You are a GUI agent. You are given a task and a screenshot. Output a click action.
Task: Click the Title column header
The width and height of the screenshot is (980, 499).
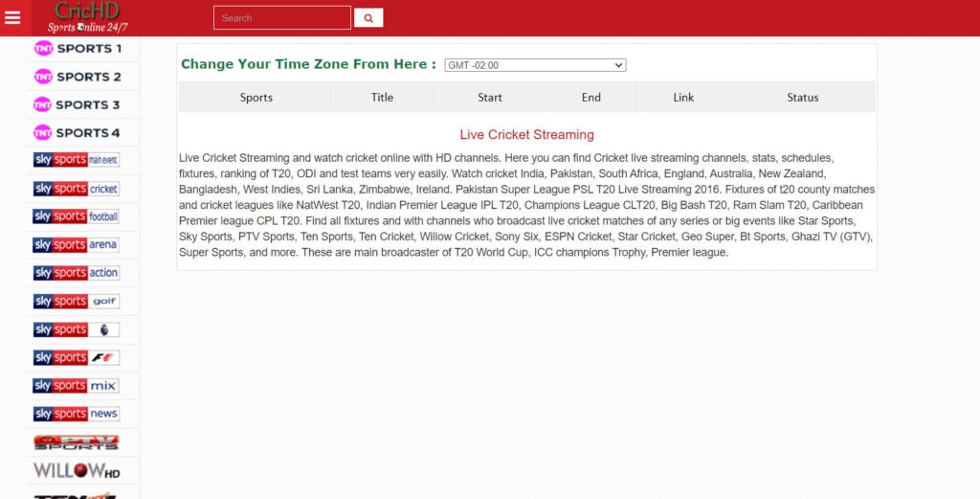(x=382, y=97)
